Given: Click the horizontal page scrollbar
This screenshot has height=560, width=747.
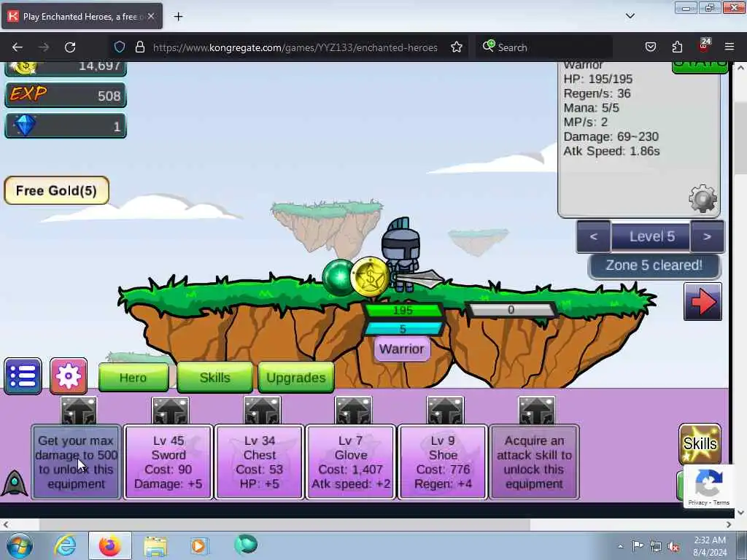Looking at the screenshot, I should coord(285,525).
